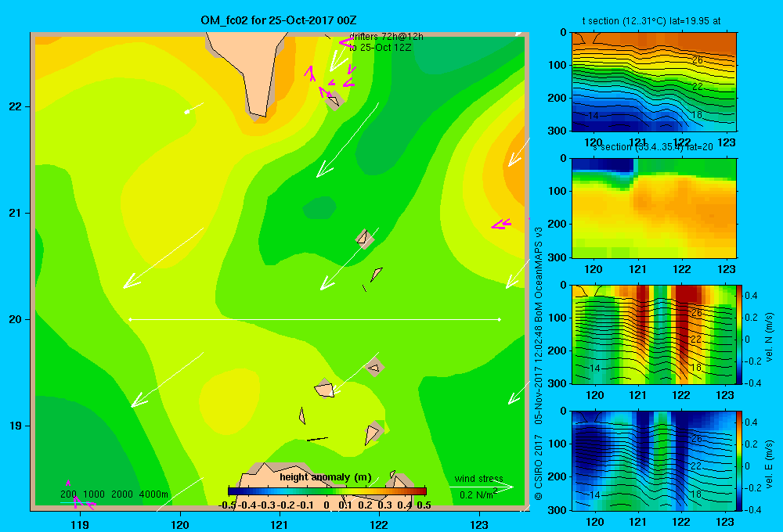
Task: Select the vel. E vertical colorbar
Action: point(740,461)
